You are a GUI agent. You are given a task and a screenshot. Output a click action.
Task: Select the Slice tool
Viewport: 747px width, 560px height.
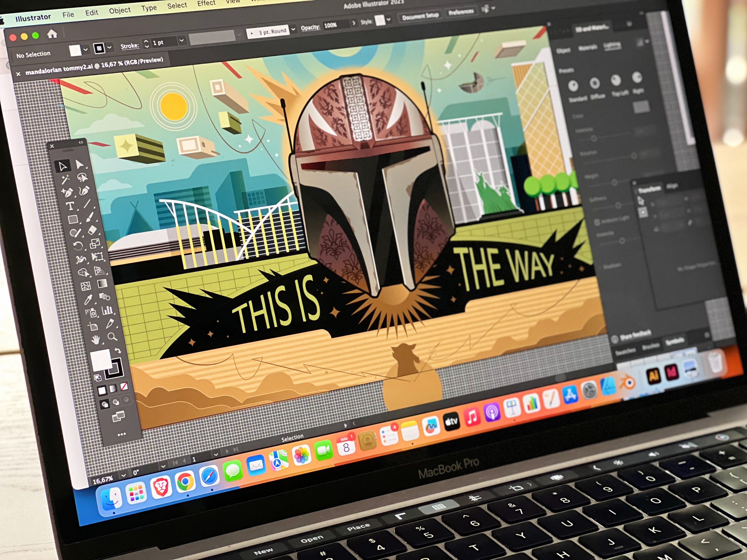point(110,324)
